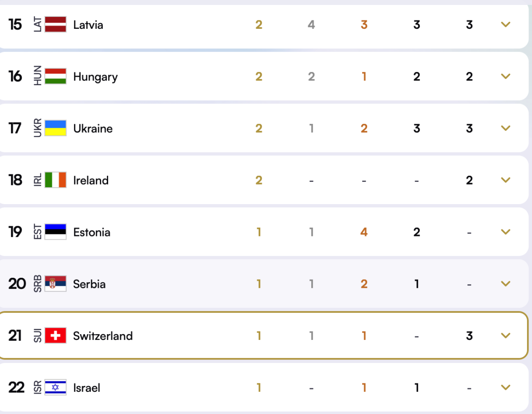Click the Serbia flag icon

click(55, 284)
